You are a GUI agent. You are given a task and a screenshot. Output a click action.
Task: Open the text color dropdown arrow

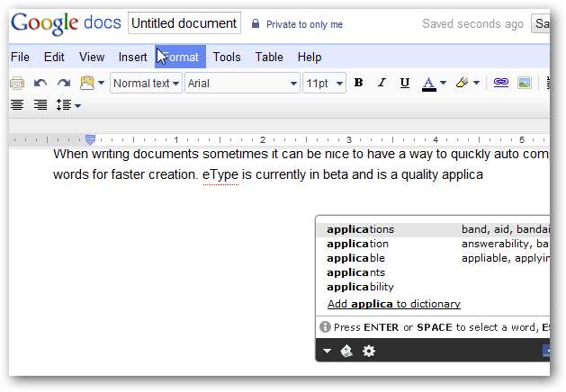(444, 83)
